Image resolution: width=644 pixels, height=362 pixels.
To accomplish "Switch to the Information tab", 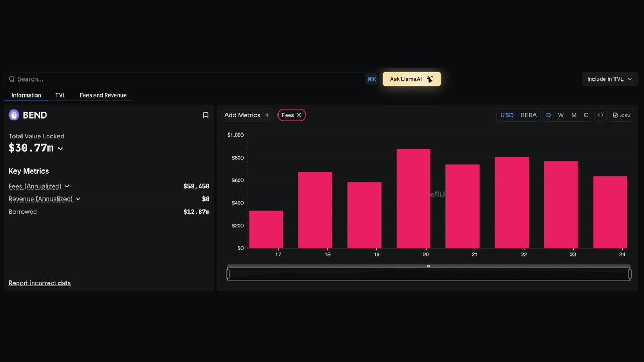I will (26, 95).
